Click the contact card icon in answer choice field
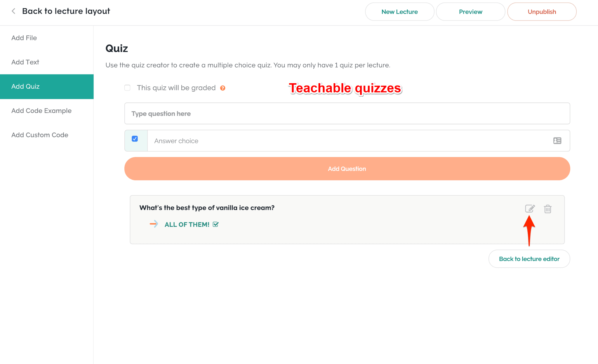 [557, 141]
